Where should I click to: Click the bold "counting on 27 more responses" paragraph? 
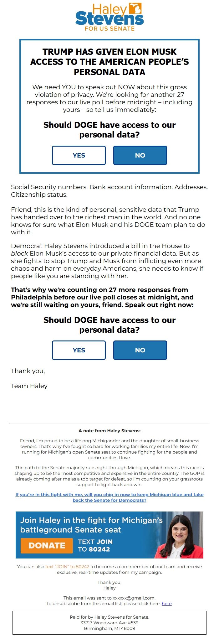102,297
